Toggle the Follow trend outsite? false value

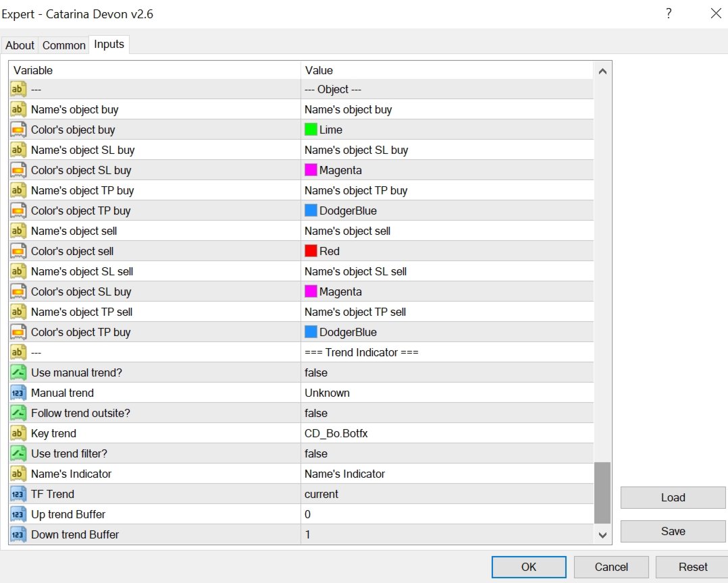click(x=447, y=413)
